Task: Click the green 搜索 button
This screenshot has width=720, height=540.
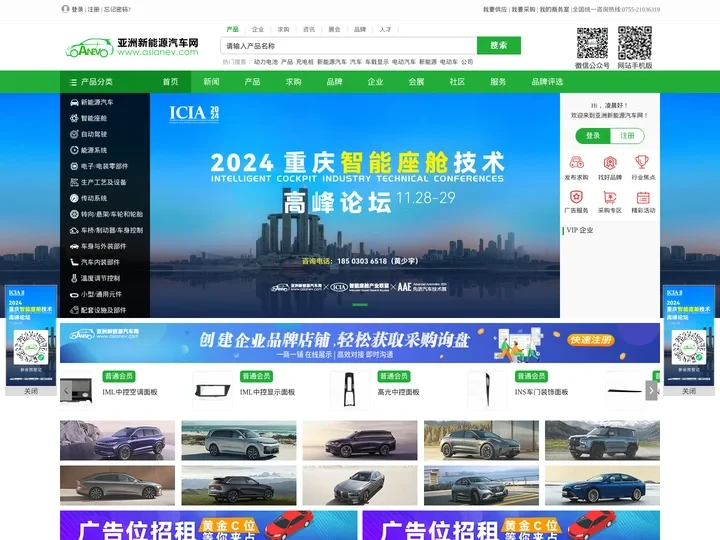Action: pyautogui.click(x=499, y=45)
